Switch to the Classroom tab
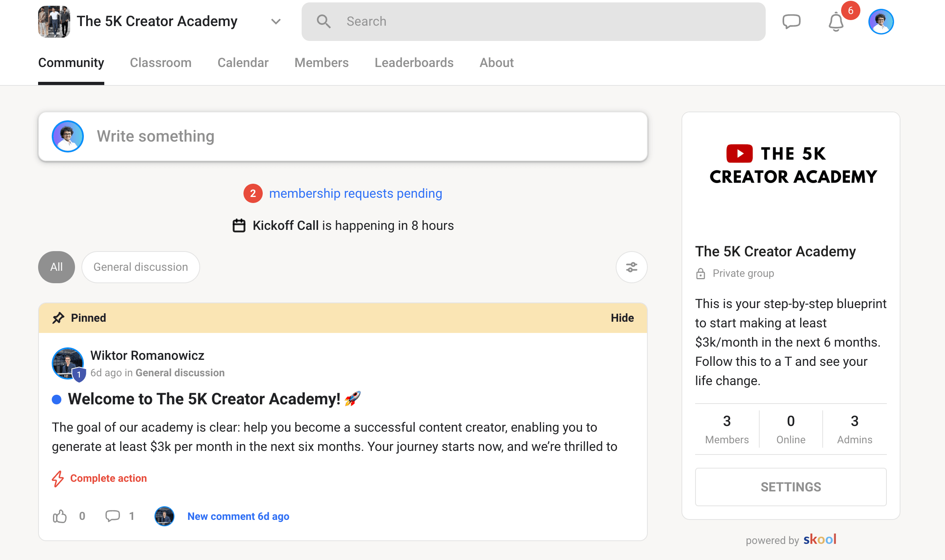 160,63
